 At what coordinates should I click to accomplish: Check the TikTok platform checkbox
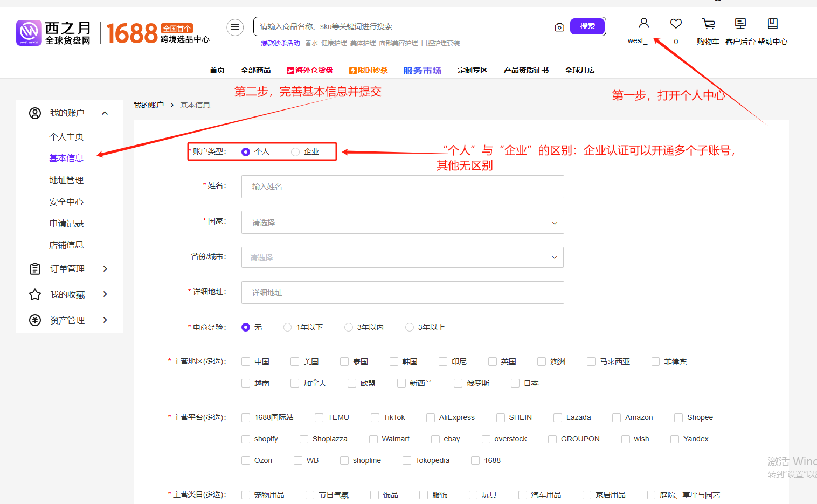click(375, 418)
